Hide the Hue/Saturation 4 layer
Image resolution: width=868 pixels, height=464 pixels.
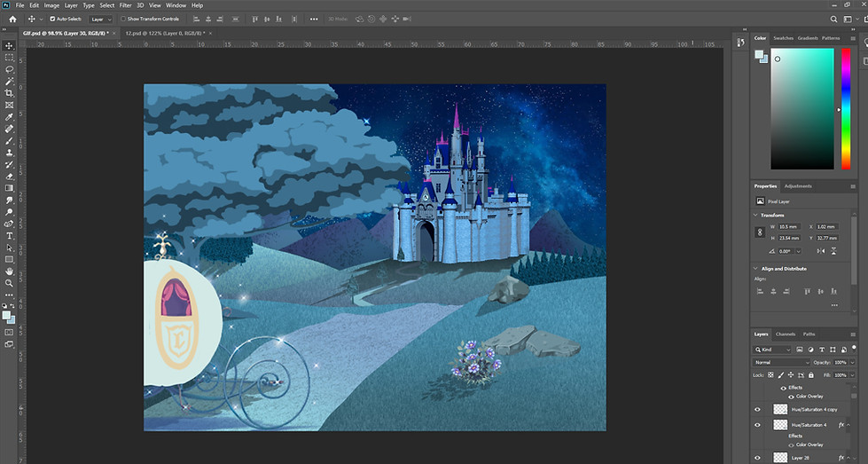pyautogui.click(x=758, y=425)
